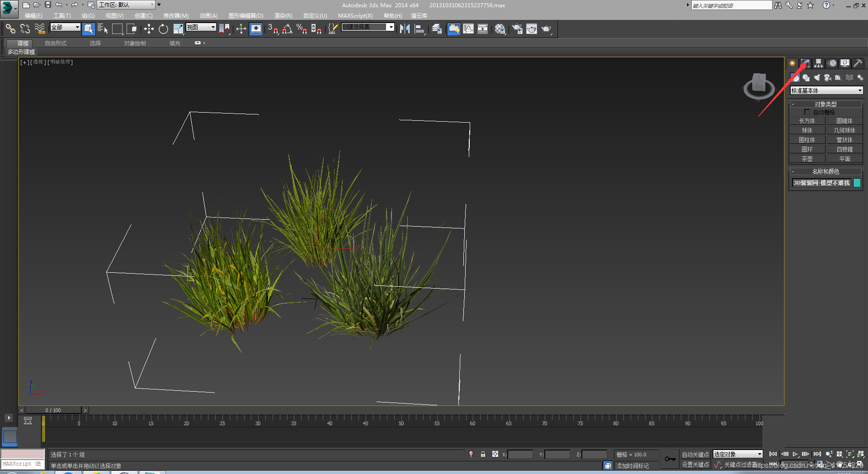Viewport: 868px width, 474px height.
Task: Expand the 全部 selection filter dropdown
Action: (x=65, y=28)
